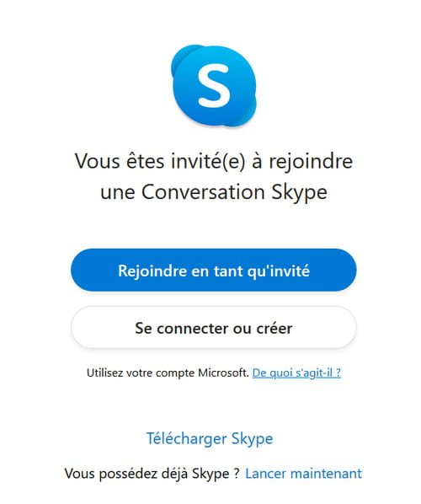The width and height of the screenshot is (421, 504).
Task: Launch the already installed Skype now
Action: 303,474
